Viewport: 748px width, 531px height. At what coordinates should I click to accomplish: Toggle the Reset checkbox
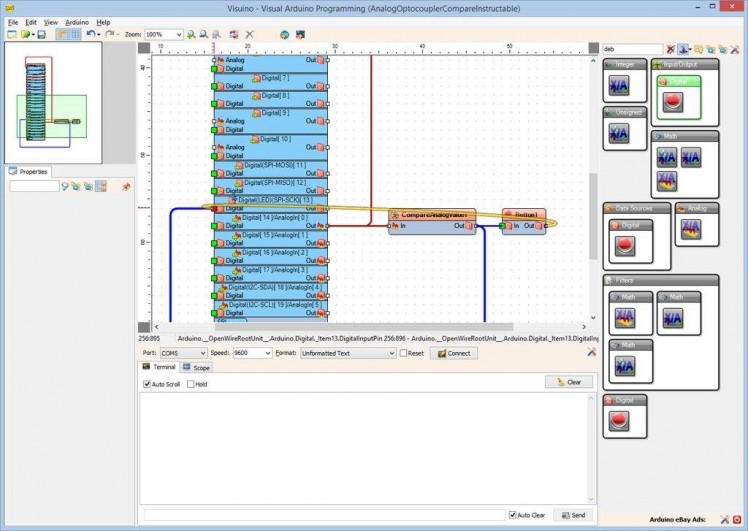404,353
